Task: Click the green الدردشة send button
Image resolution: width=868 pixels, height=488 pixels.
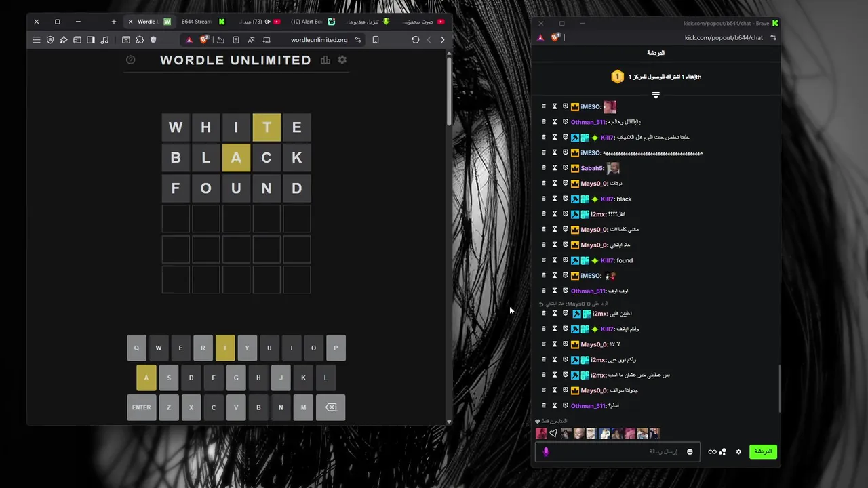Action: 763,451
